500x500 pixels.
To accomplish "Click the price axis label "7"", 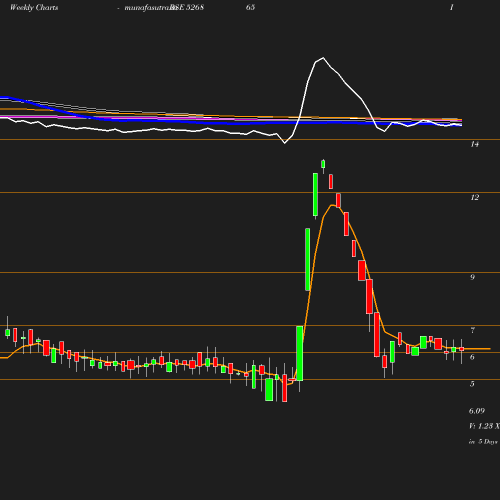I will click(x=472, y=330).
